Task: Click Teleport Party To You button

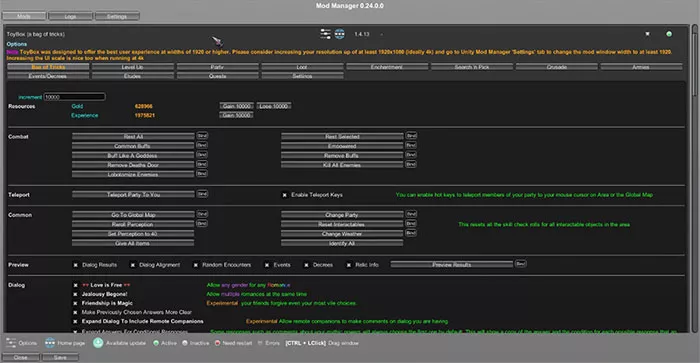Action: pyautogui.click(x=133, y=194)
